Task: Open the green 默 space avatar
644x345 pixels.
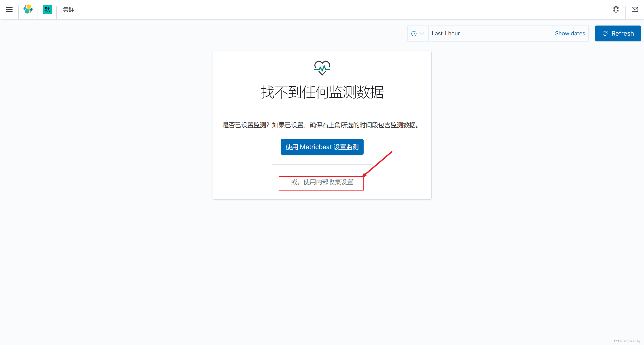Action: (47, 9)
